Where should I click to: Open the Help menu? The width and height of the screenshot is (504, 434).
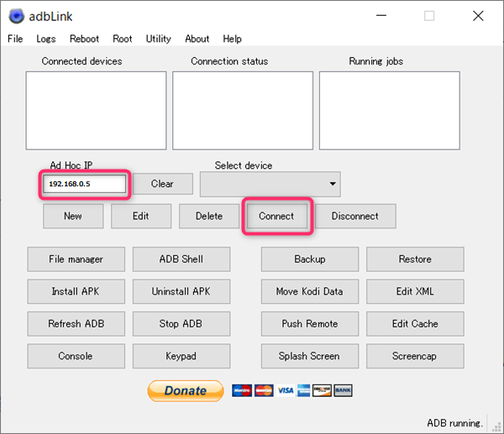coord(232,39)
